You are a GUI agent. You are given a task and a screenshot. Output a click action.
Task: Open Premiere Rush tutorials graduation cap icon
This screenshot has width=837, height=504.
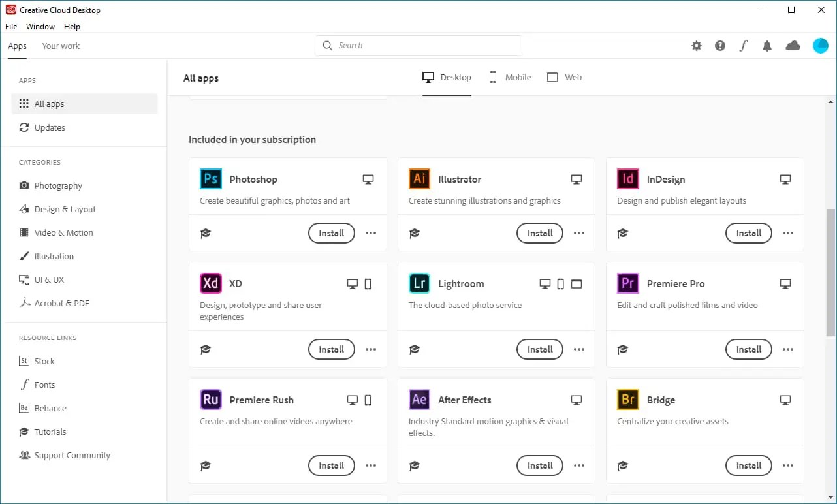pyautogui.click(x=206, y=465)
